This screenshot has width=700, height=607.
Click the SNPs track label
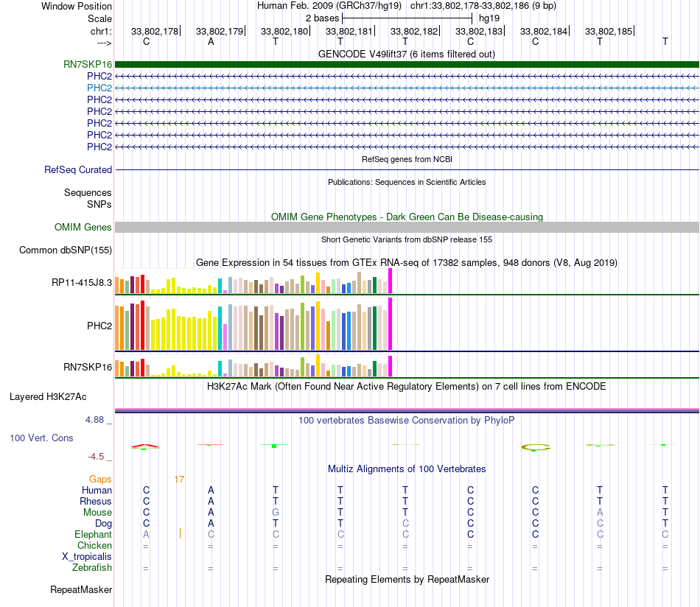click(99, 204)
